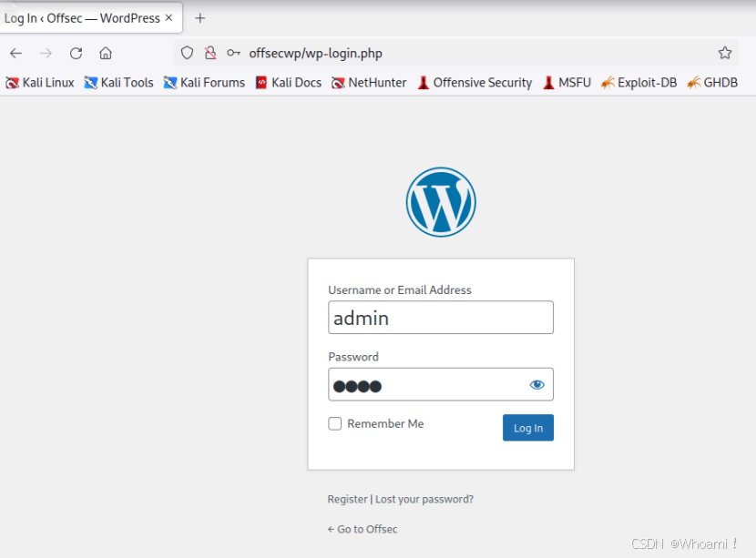Open the Offensive Security bookmark

click(x=475, y=83)
